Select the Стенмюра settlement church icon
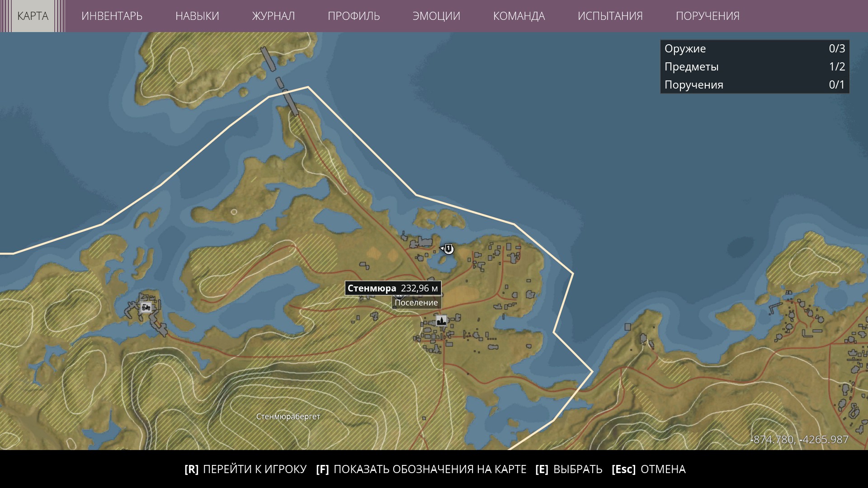Image resolution: width=868 pixels, height=488 pixels. coord(441,321)
